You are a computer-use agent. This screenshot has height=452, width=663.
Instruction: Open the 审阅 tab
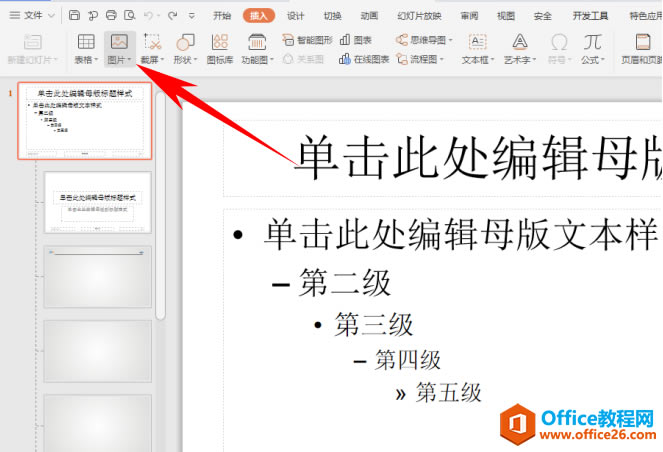tap(469, 16)
